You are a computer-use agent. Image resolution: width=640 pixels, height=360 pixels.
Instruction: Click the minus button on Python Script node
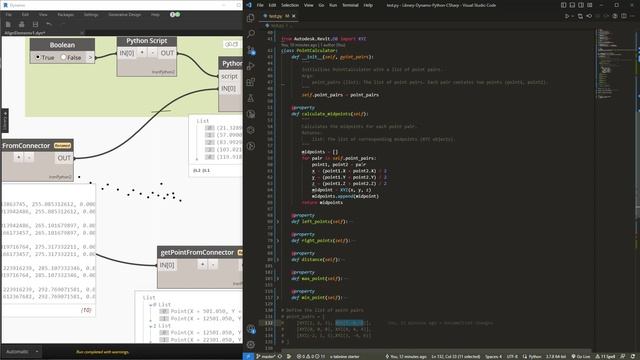[153, 53]
